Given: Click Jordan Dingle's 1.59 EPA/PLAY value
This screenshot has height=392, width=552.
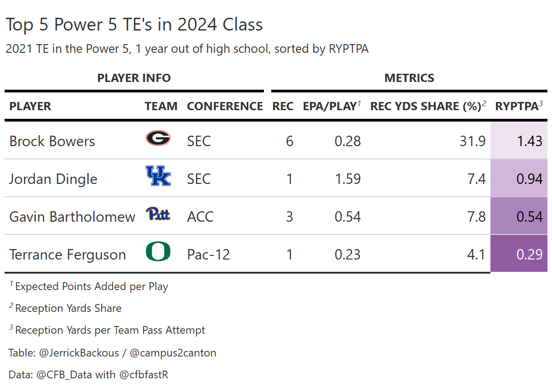Looking at the screenshot, I should 347,178.
